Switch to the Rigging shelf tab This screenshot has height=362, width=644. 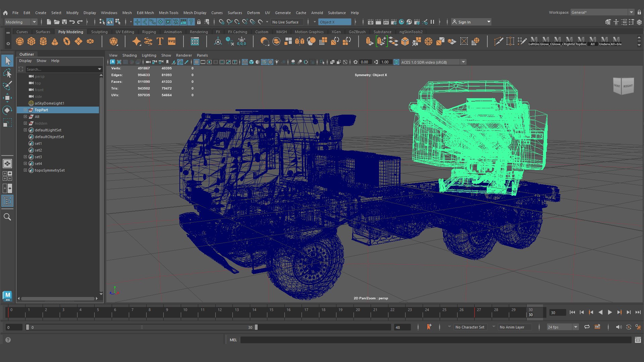pos(149,32)
